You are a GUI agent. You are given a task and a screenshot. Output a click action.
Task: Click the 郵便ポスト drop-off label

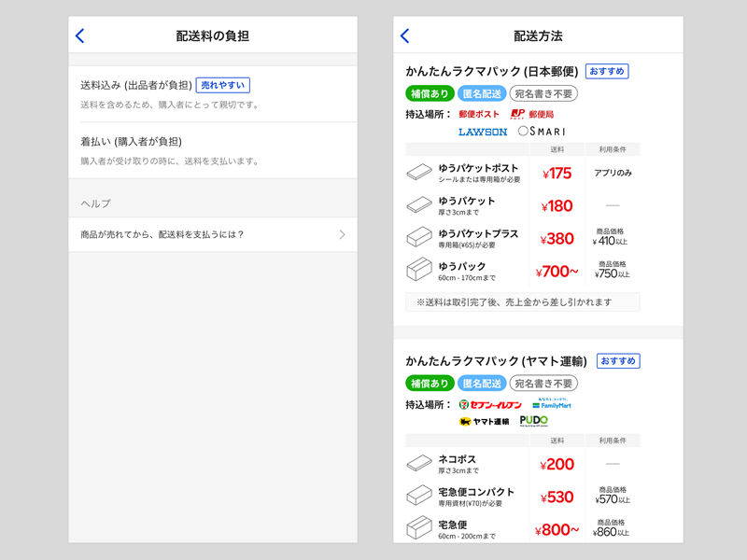point(479,114)
